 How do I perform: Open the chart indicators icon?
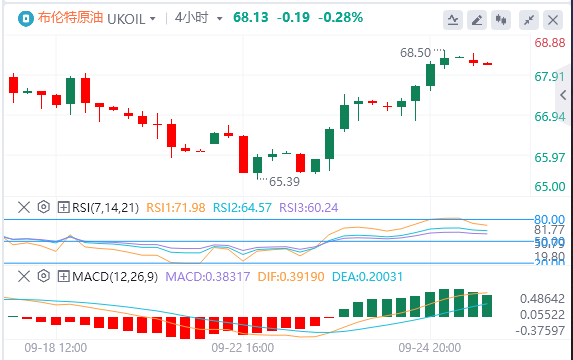point(453,20)
